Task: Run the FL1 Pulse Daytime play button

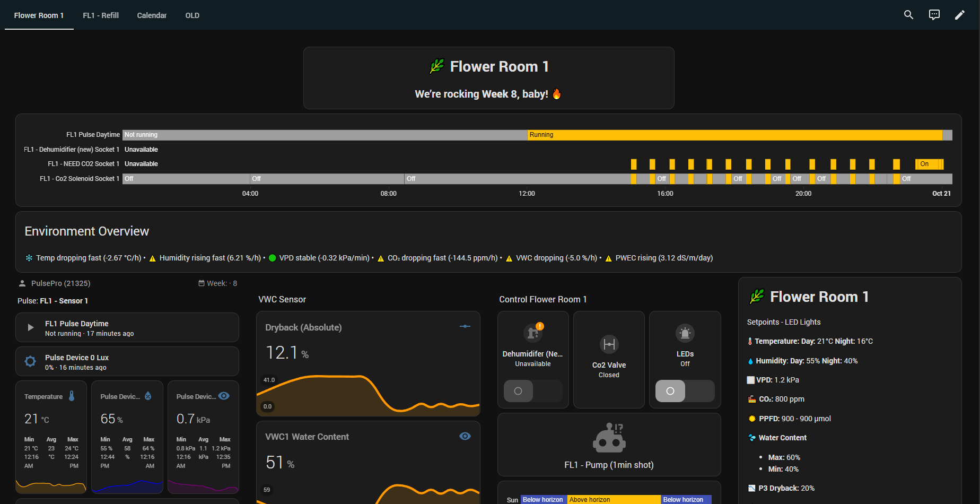Action: pyautogui.click(x=31, y=328)
